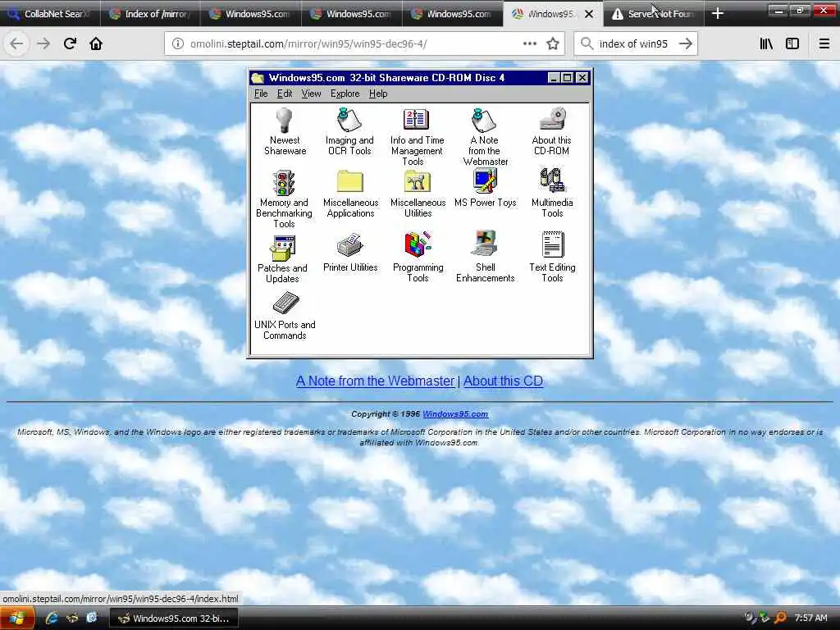Open the browser hamburger menu
The height and width of the screenshot is (630, 840).
824,44
